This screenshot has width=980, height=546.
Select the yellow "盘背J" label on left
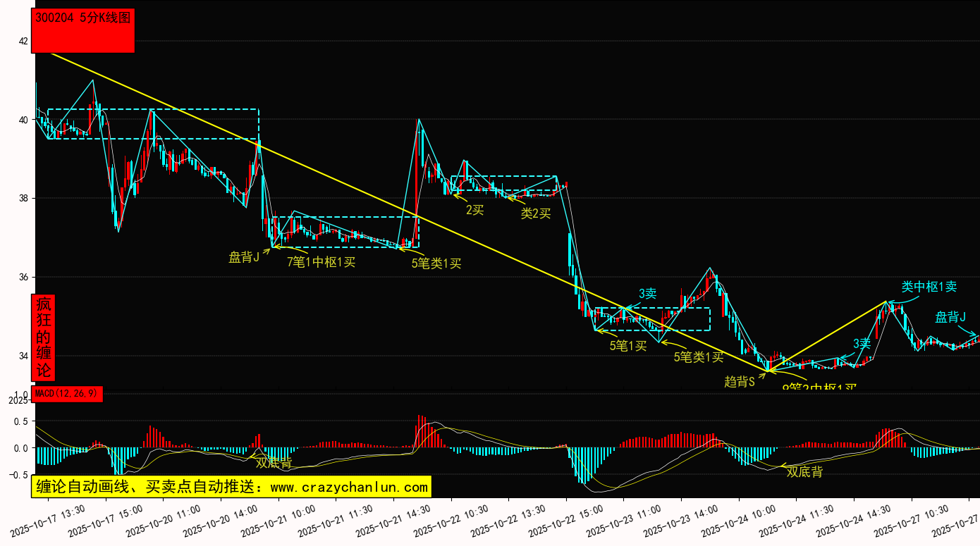tap(244, 257)
